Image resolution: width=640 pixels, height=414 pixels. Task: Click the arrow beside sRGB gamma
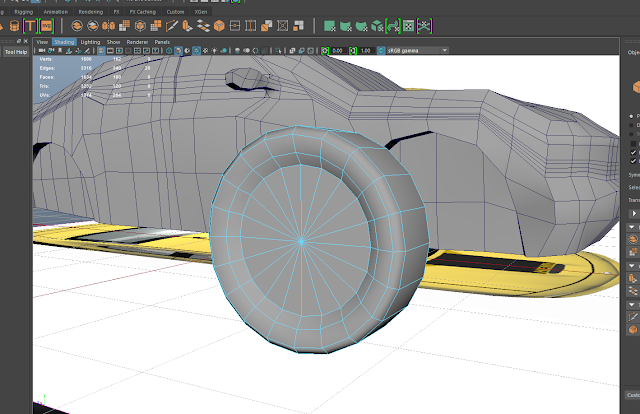coord(444,51)
